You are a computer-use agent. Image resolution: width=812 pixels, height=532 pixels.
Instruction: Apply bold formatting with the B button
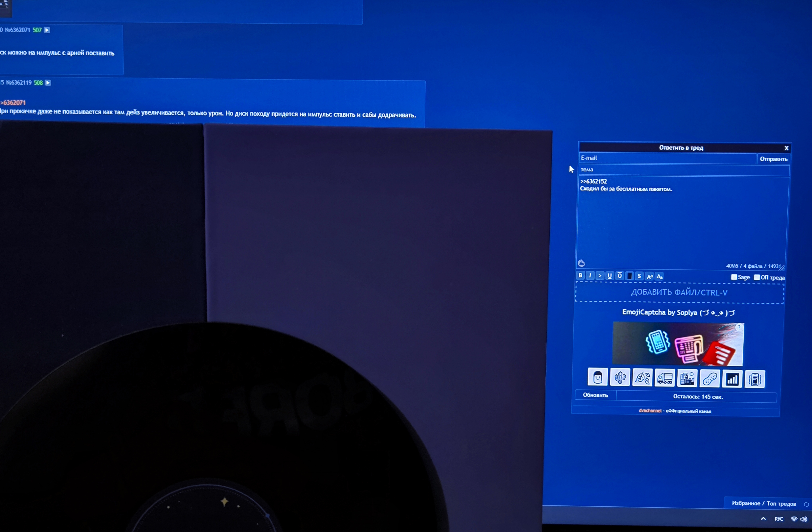pos(580,275)
